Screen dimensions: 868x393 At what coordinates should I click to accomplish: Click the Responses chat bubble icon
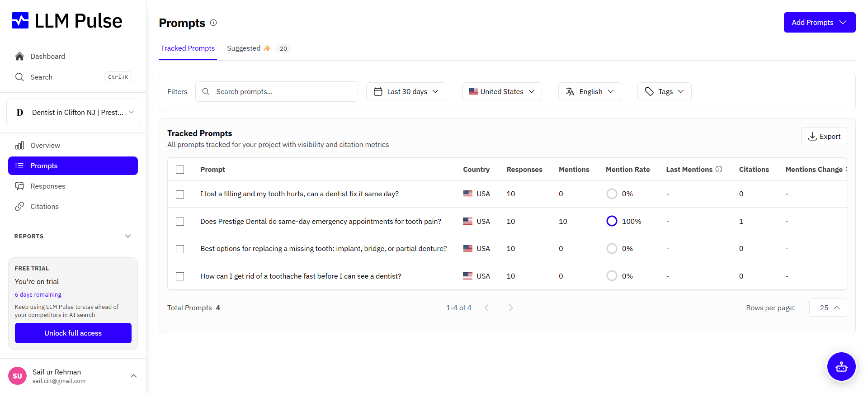tap(19, 186)
